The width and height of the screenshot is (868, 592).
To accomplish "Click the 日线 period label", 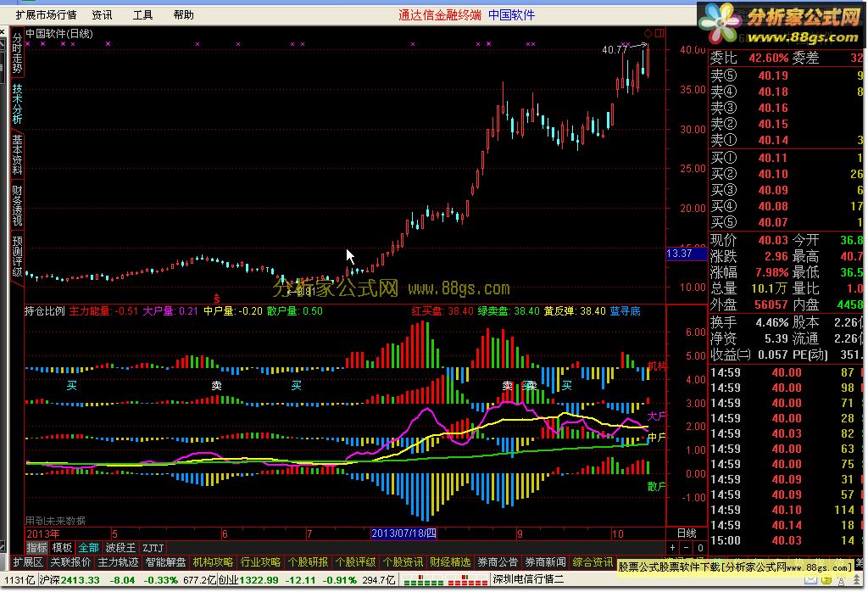I will [687, 533].
